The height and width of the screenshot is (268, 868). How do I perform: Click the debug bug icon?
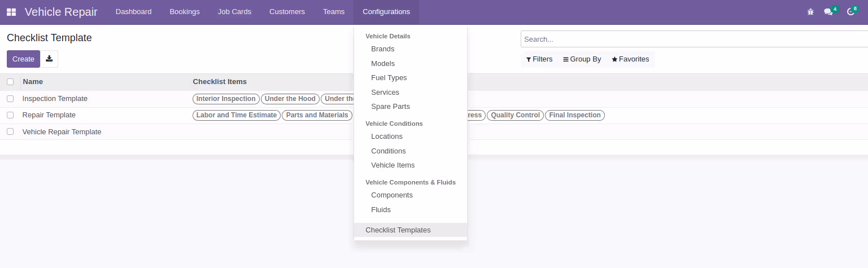coord(811,12)
